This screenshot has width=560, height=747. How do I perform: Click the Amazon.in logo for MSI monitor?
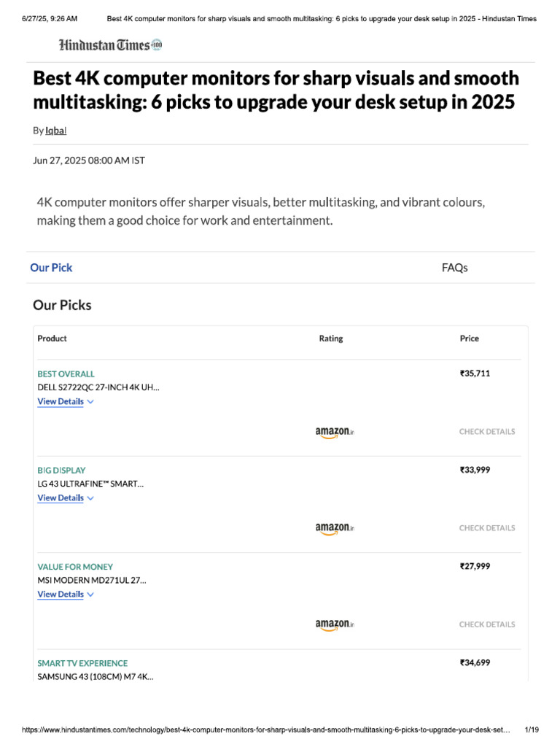[335, 624]
